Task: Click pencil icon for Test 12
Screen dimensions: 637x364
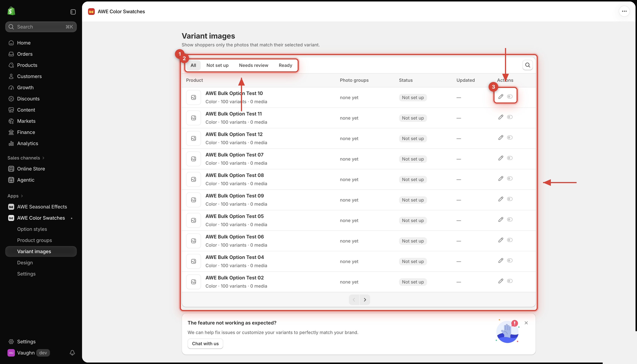Action: click(x=501, y=137)
